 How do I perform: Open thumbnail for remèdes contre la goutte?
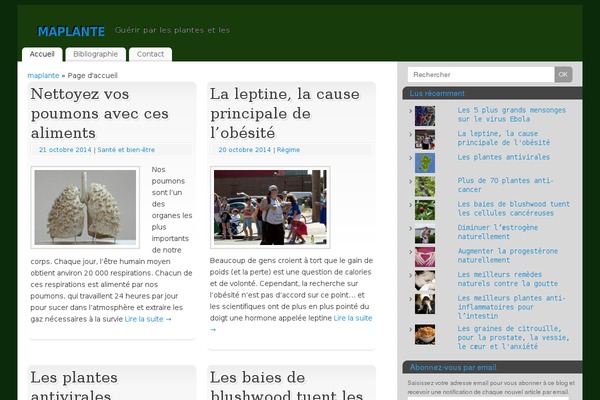point(425,281)
